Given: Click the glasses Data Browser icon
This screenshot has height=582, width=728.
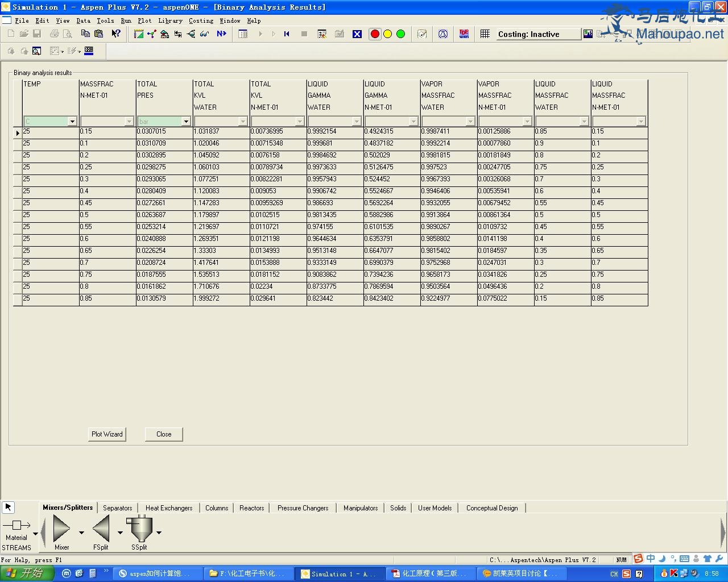Looking at the screenshot, I should [205, 34].
